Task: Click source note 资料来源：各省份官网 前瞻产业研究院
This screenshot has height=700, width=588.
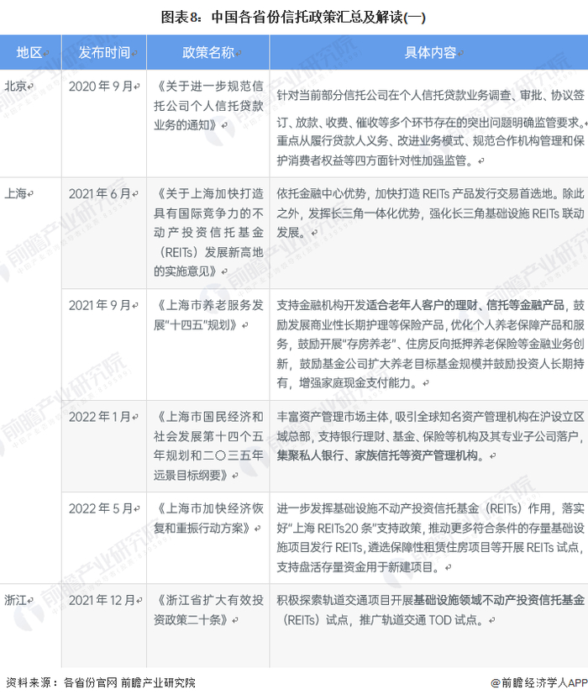Action: tap(100, 682)
